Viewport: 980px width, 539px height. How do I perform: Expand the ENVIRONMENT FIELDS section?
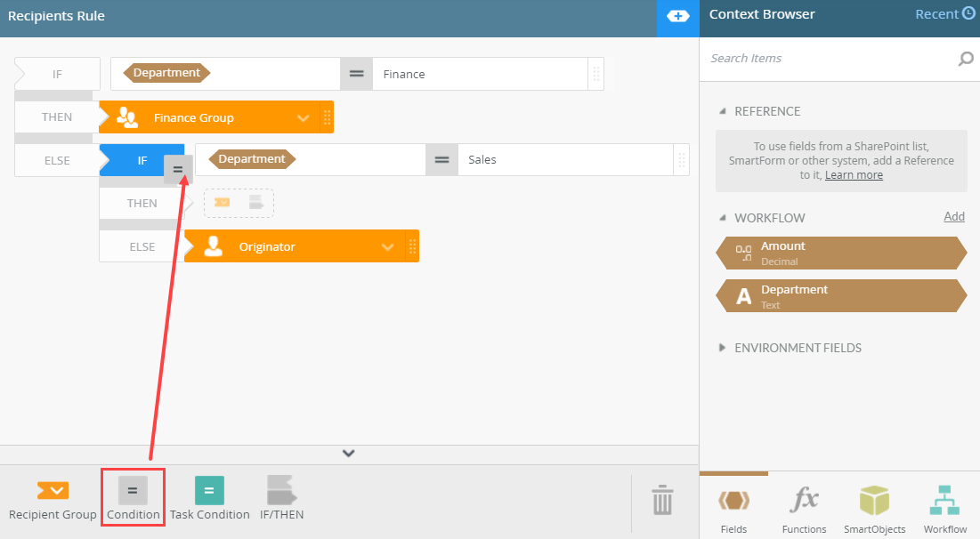[723, 348]
